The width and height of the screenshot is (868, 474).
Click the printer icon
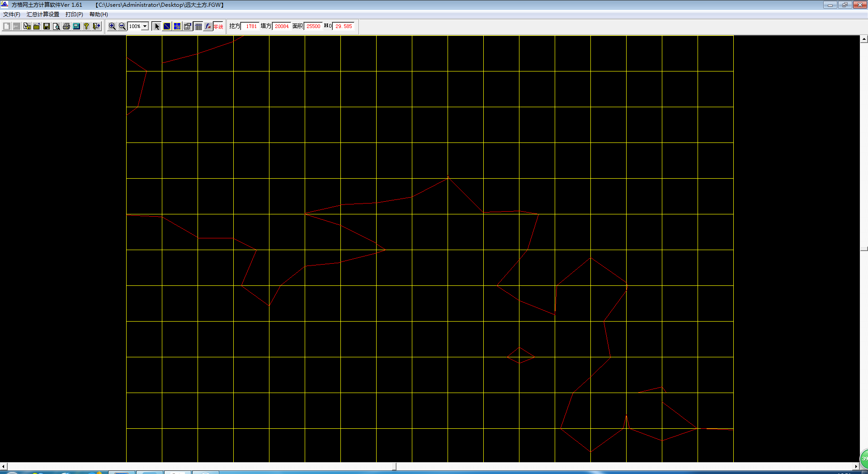66,26
